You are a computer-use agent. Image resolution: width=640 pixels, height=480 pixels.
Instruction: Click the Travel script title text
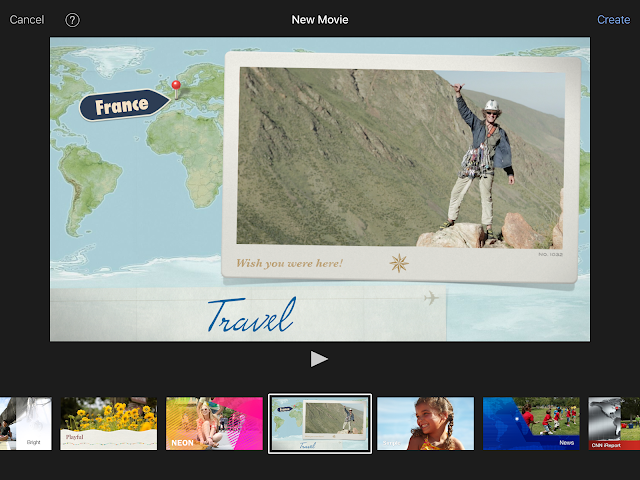click(251, 315)
